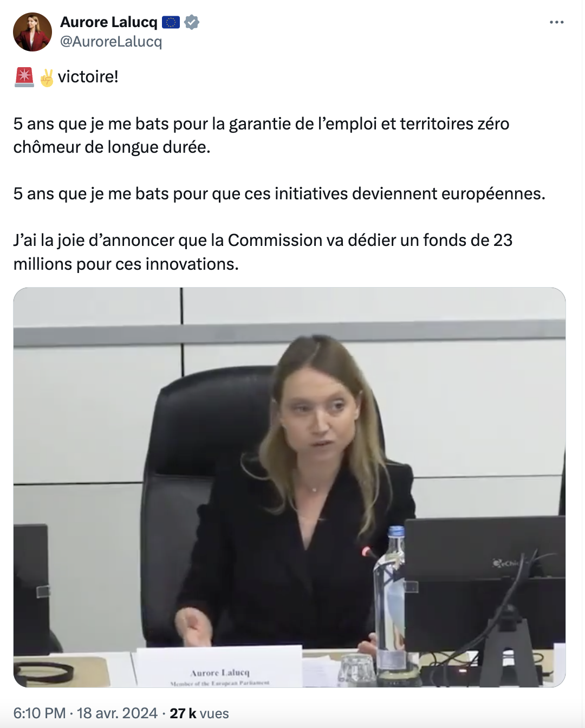Click the blue verified checkmark badge

point(192,22)
